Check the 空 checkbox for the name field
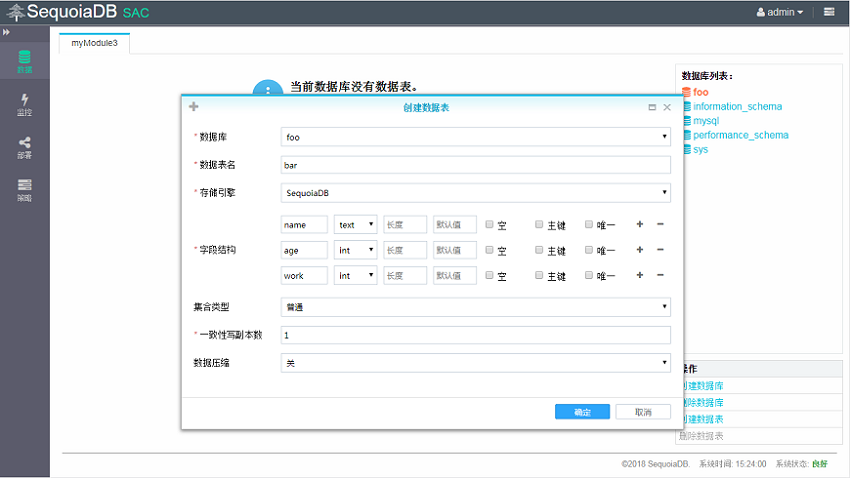The width and height of the screenshot is (850, 478). pyautogui.click(x=490, y=224)
